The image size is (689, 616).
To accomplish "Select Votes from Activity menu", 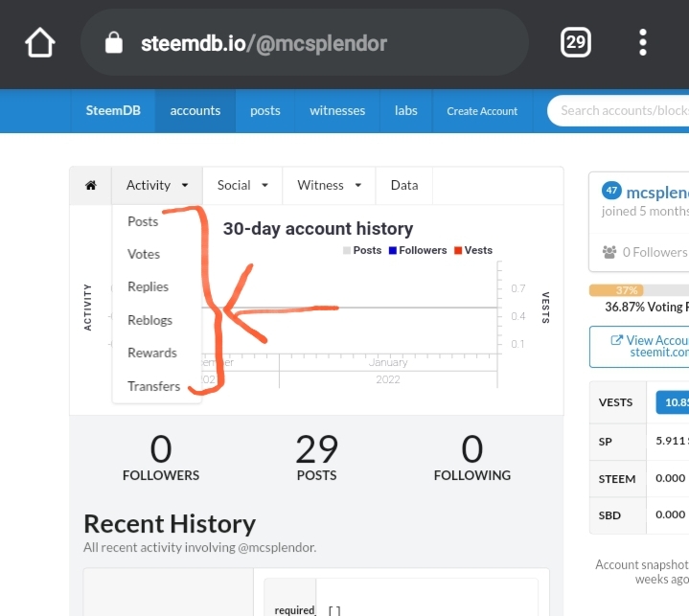I will [x=144, y=254].
